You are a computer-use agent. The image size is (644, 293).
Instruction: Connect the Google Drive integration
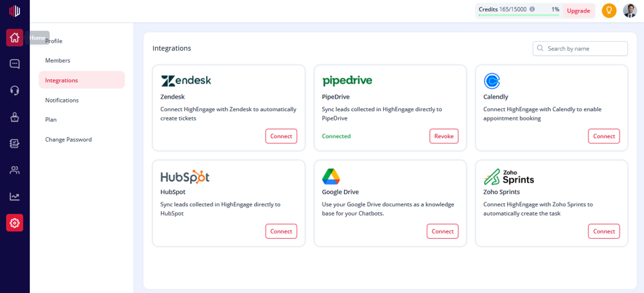click(443, 231)
